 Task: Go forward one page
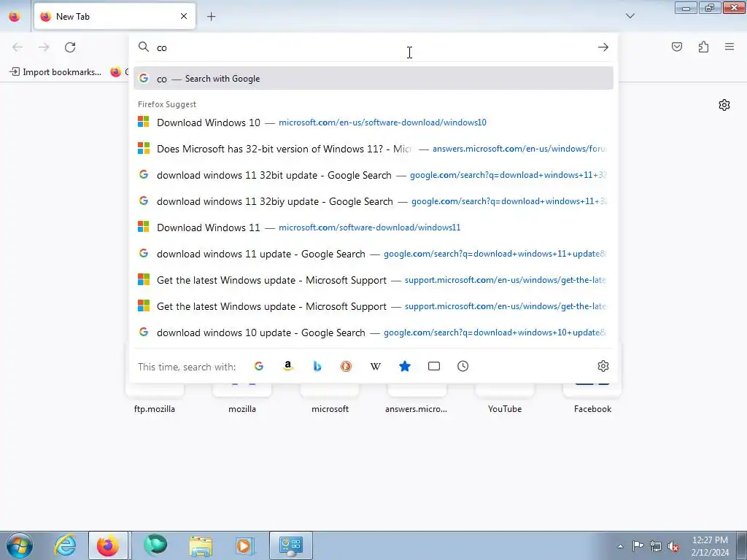pos(44,47)
